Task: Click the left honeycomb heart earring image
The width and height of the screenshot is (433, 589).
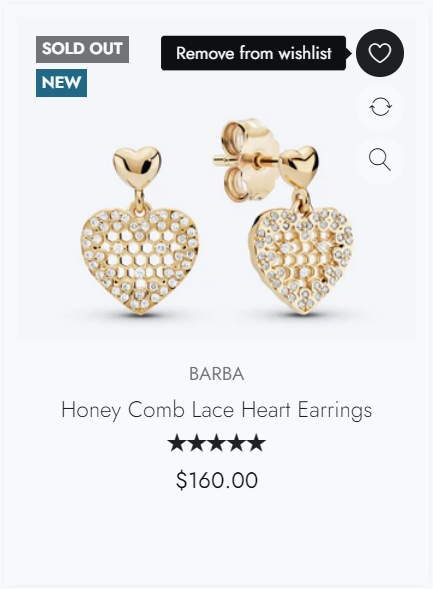Action: (140, 261)
